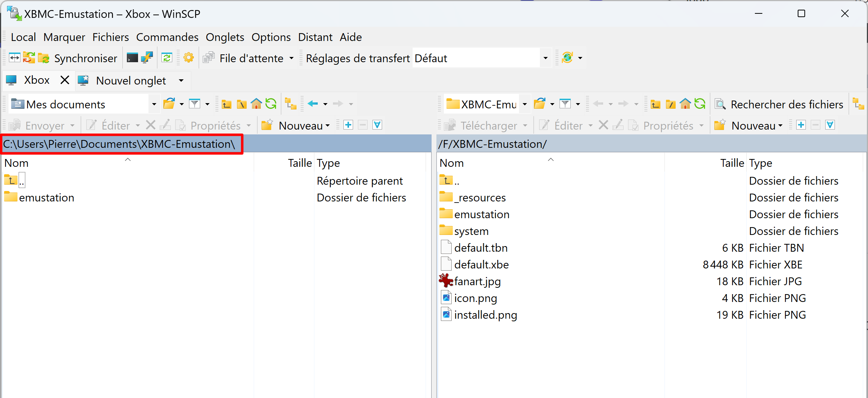Sort remote panel by Taille column header

click(x=732, y=163)
